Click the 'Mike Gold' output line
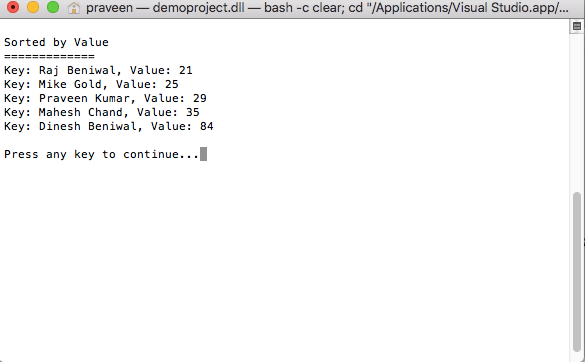The height and width of the screenshot is (362, 585). tap(91, 84)
